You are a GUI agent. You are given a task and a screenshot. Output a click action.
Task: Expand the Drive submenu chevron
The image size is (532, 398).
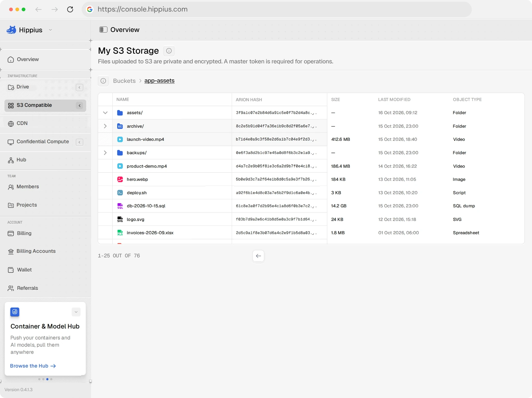coord(79,87)
